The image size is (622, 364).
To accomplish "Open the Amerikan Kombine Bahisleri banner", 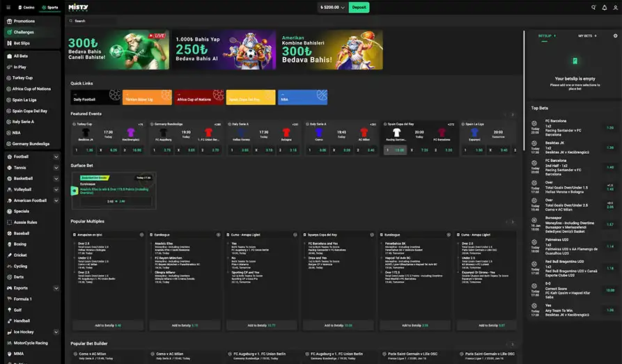I will click(x=331, y=50).
